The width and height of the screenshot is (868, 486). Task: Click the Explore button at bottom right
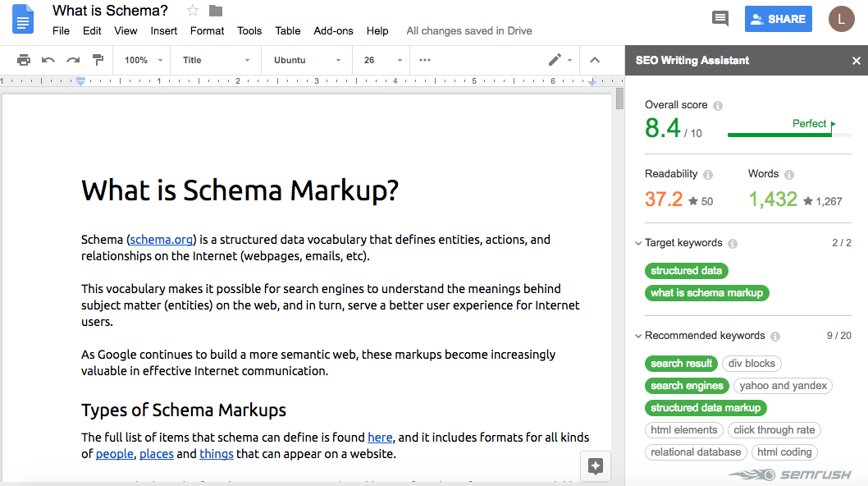(x=596, y=466)
